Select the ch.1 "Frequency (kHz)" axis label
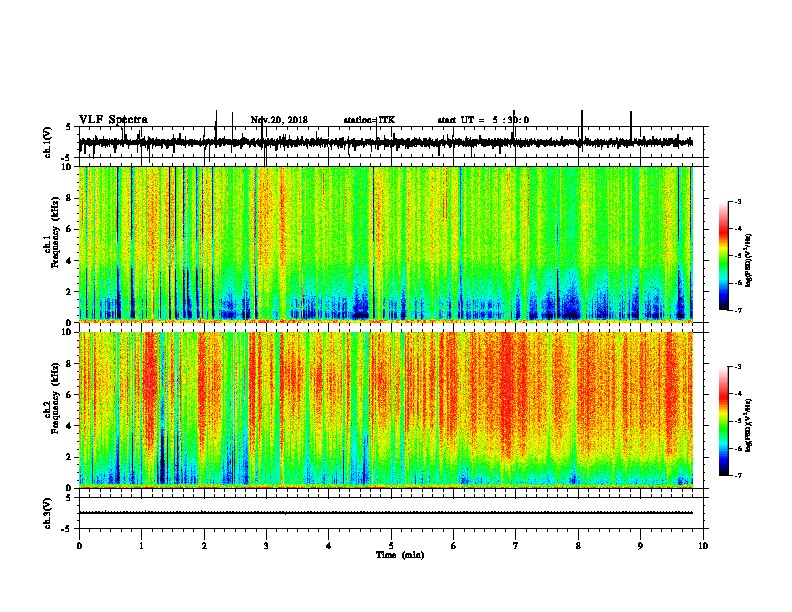 (x=55, y=233)
